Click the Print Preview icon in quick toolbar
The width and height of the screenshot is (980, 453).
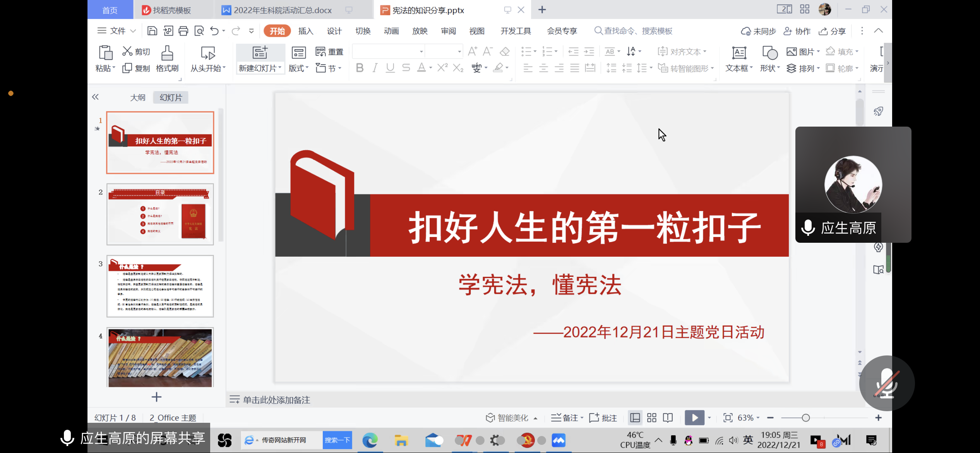point(199,31)
